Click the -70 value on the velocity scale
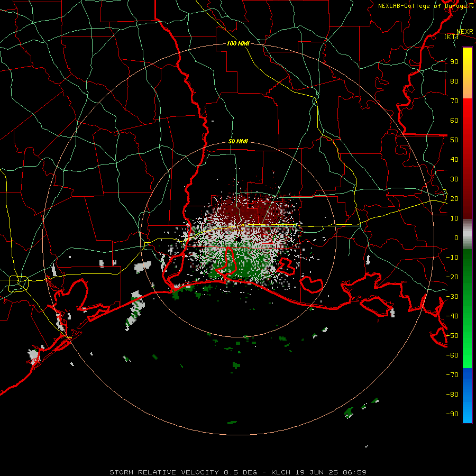Viewport: 476px width, 476px height. pos(452,375)
